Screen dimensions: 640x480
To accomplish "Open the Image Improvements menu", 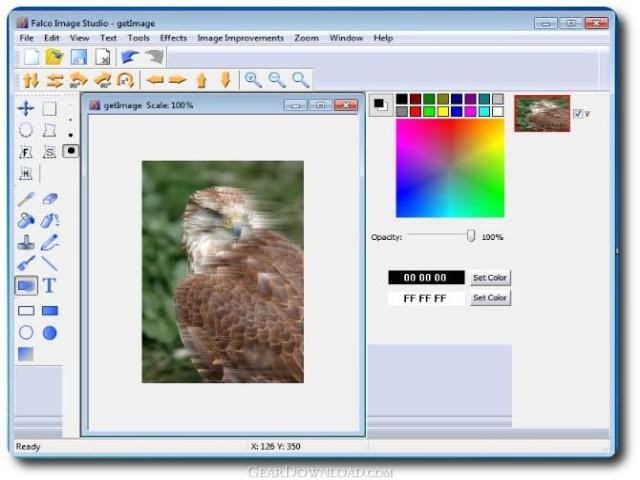I will tap(240, 38).
